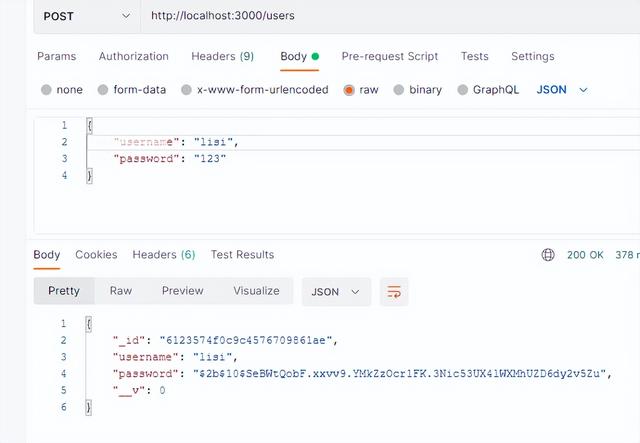Screen dimensions: 640x443
Task: Switch response view to Raw
Action: click(x=121, y=291)
